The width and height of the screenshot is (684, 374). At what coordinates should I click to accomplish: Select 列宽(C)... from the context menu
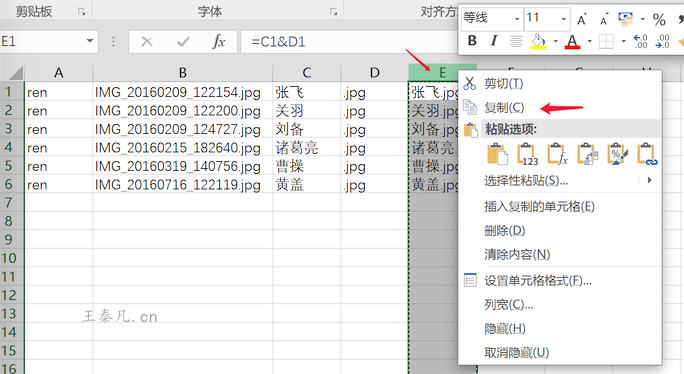click(x=509, y=305)
